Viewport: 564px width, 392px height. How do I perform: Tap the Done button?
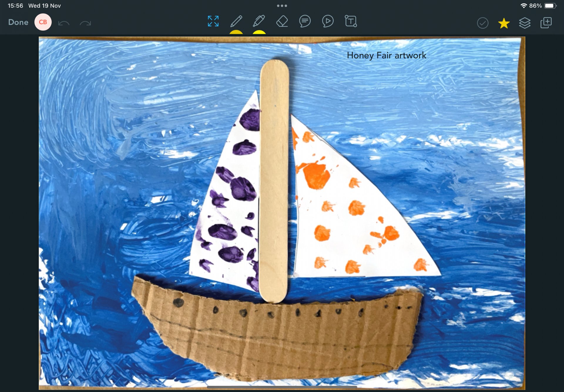point(18,22)
